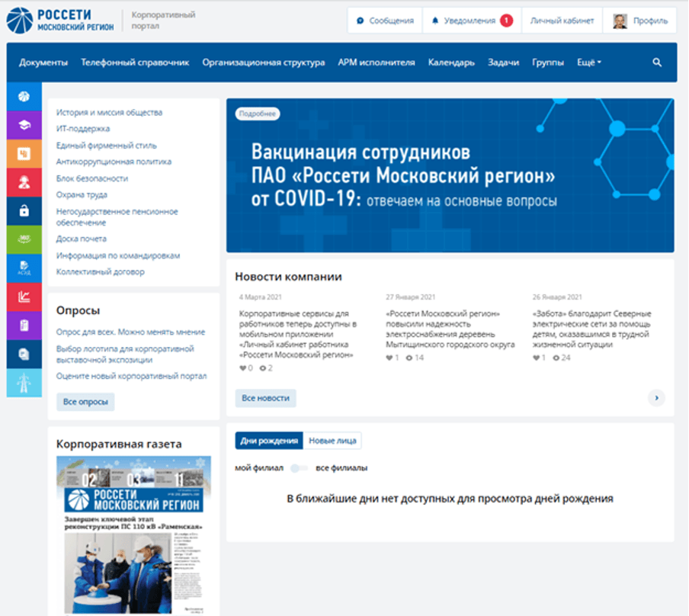The image size is (689, 616).
Task: Open Организационная структура menu item
Action: (264, 63)
